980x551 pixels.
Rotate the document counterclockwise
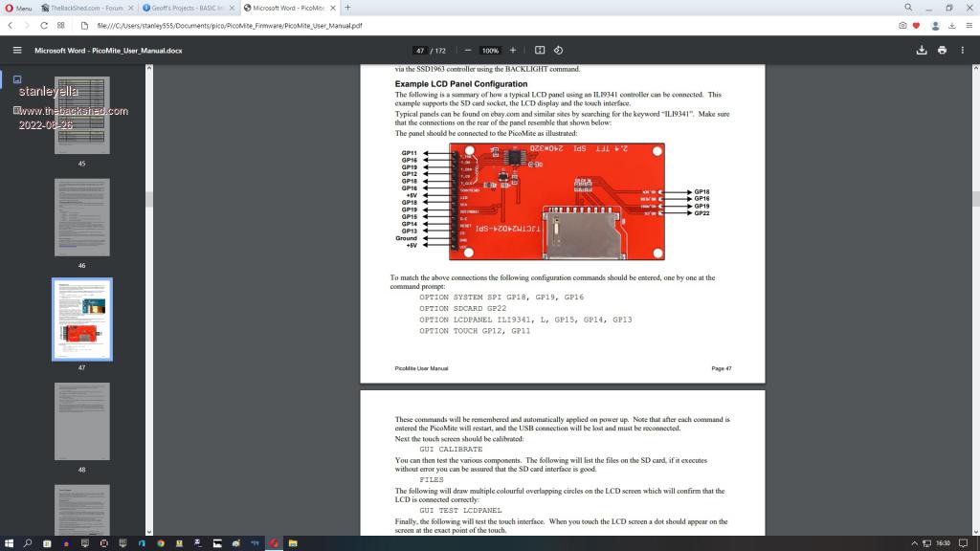(x=559, y=50)
